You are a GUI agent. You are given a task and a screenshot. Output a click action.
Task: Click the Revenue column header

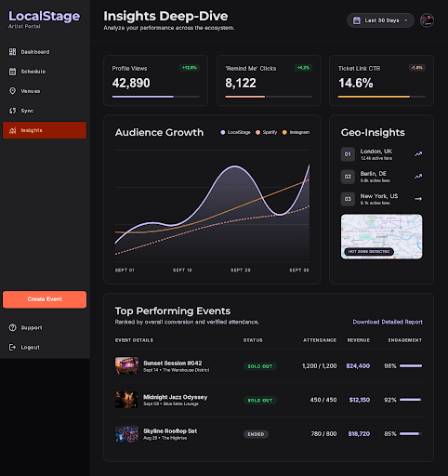359,340
